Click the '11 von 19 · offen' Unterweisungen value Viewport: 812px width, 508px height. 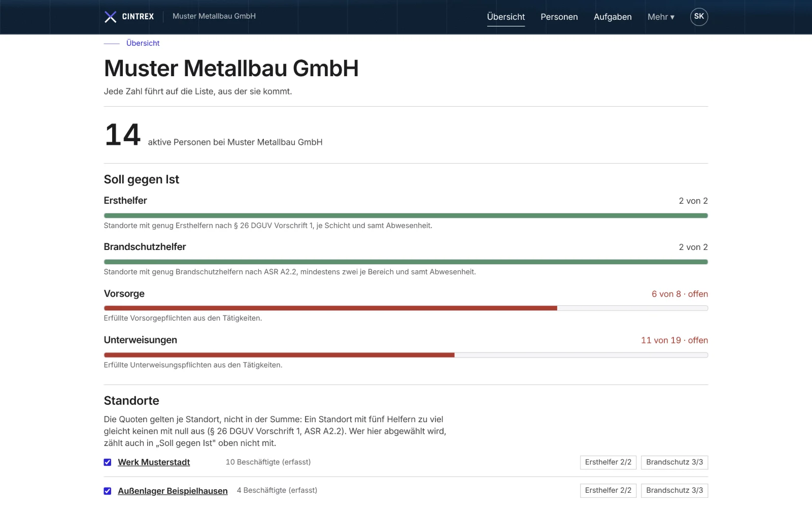[x=674, y=340]
